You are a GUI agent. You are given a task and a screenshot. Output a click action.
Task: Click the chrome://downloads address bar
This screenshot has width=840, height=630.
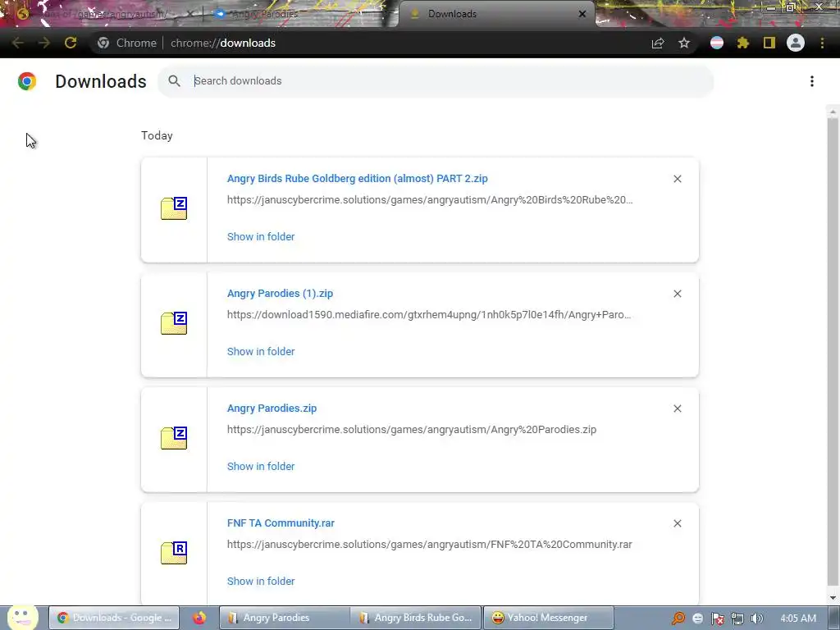[223, 43]
